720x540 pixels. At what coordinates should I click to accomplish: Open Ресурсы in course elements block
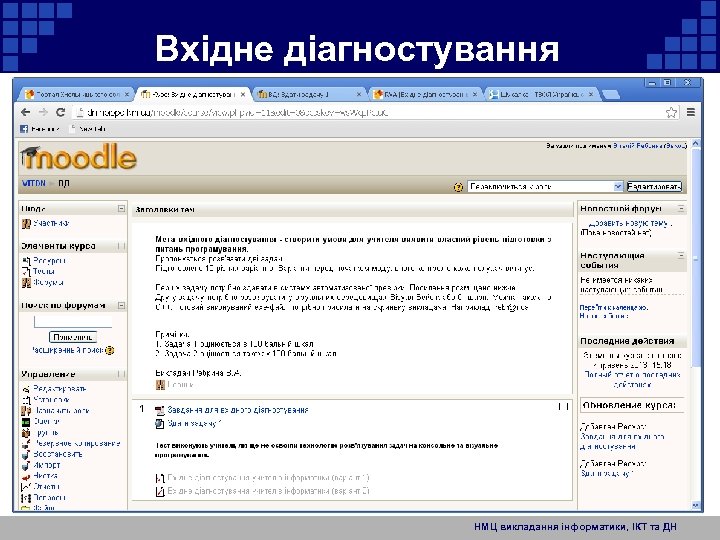point(49,260)
